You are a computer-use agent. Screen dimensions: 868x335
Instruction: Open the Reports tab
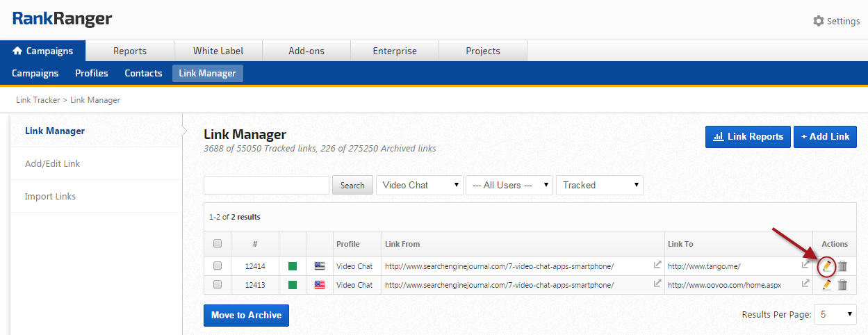tap(130, 51)
